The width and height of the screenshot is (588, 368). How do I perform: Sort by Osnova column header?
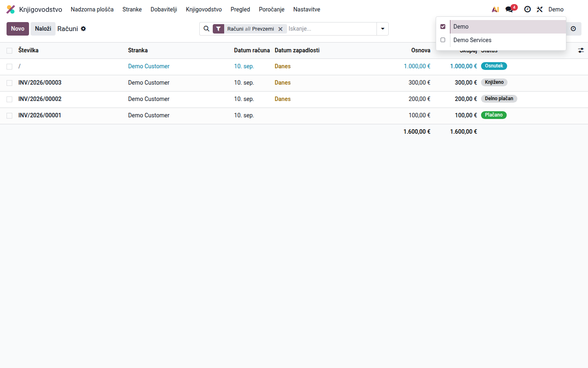pyautogui.click(x=421, y=50)
